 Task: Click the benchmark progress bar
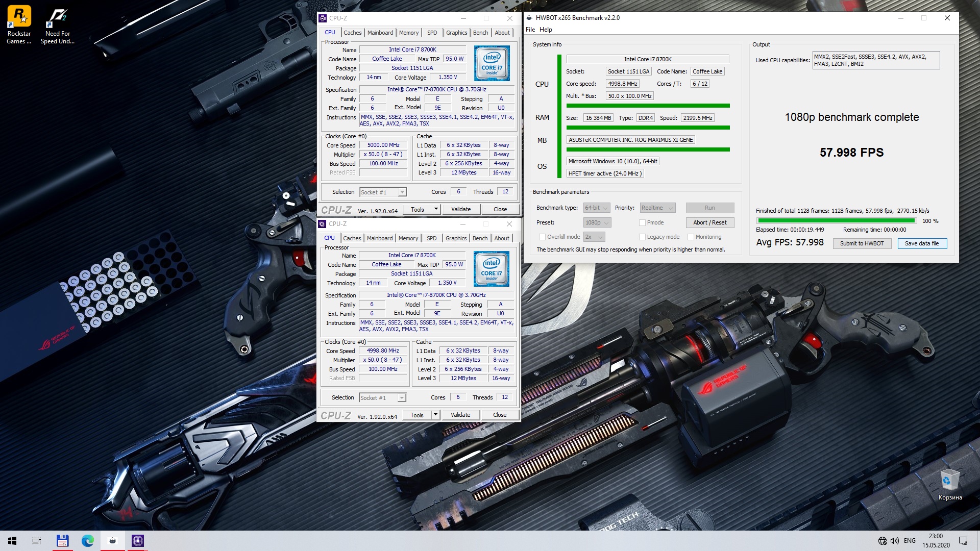point(837,221)
